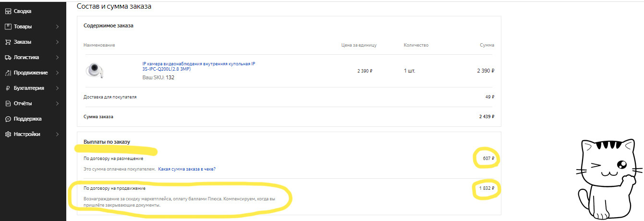Image resolution: width=644 pixels, height=221 pixels.
Task: Click the Бухгалтерия ruble icon
Action: point(8,88)
